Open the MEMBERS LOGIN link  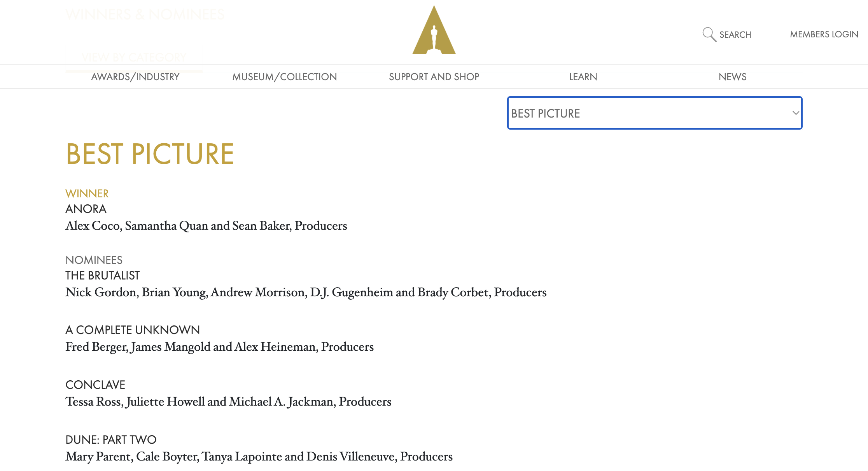point(824,34)
